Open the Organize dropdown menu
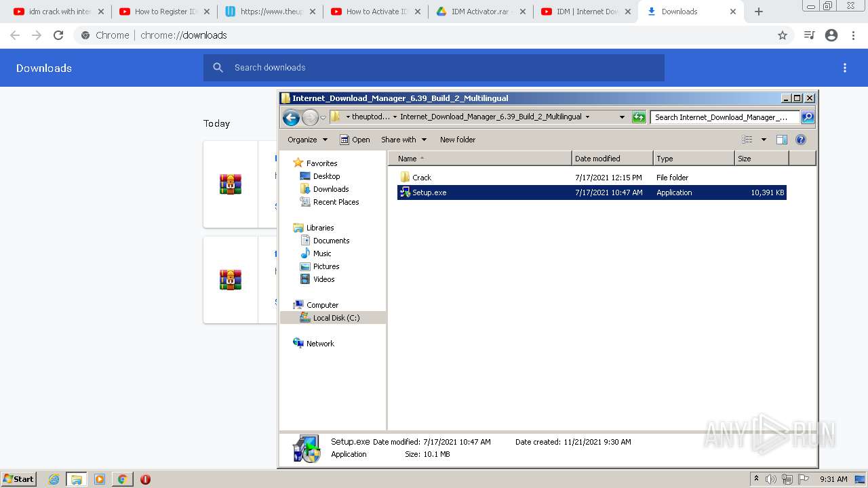The height and width of the screenshot is (488, 868). 307,140
